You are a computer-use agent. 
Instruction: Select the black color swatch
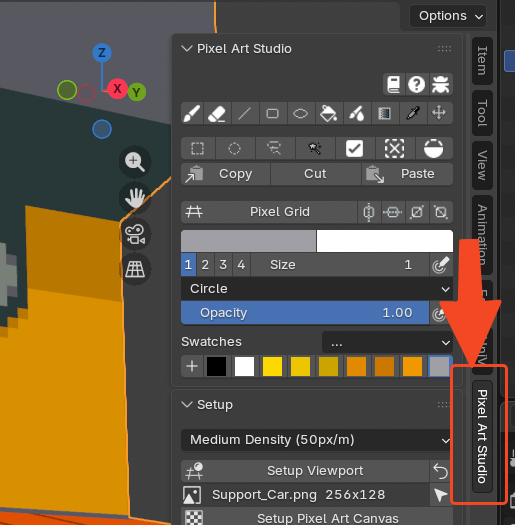tap(216, 366)
